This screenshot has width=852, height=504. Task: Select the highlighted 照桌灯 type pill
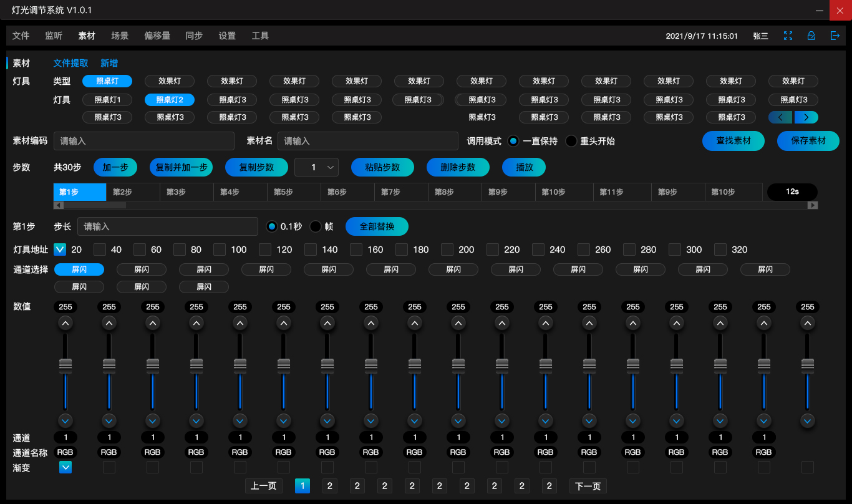coord(107,80)
